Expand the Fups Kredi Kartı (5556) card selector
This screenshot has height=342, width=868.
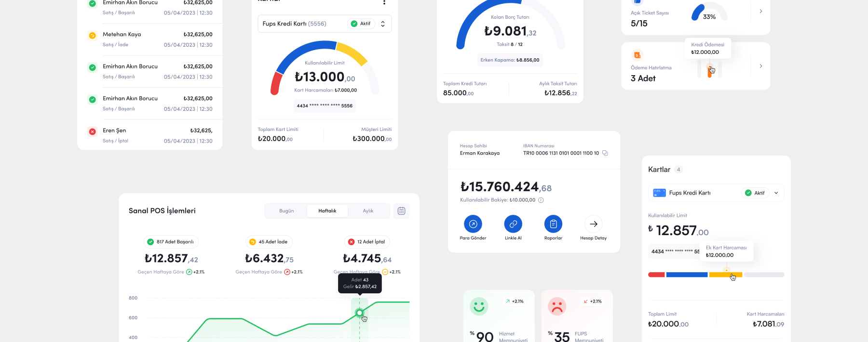coord(383,24)
